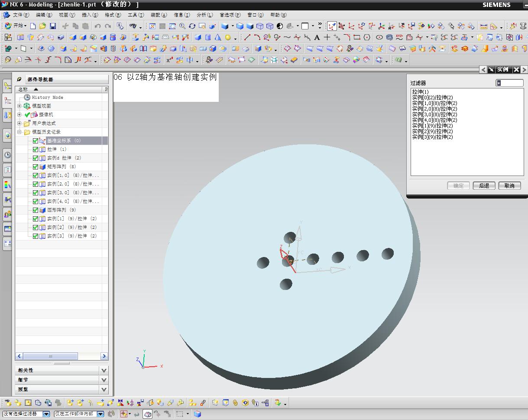Open the 工具(T) menu
The image size is (528, 420).
[x=136, y=15]
